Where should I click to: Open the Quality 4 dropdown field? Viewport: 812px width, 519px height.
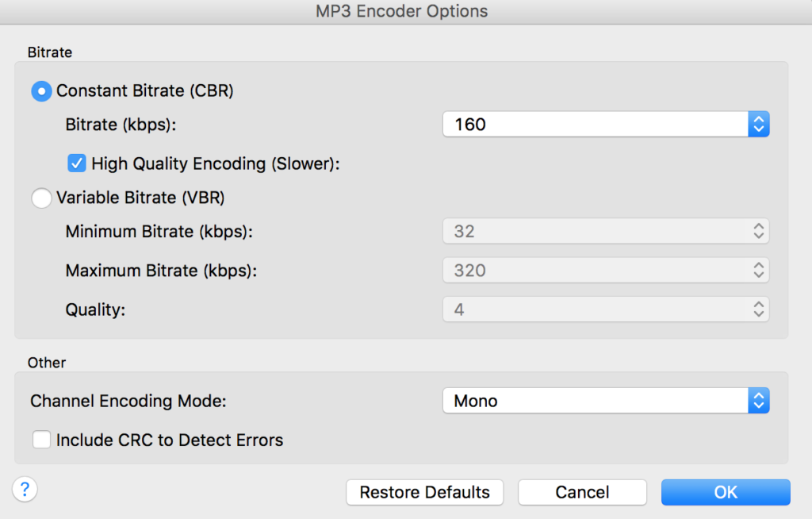606,309
